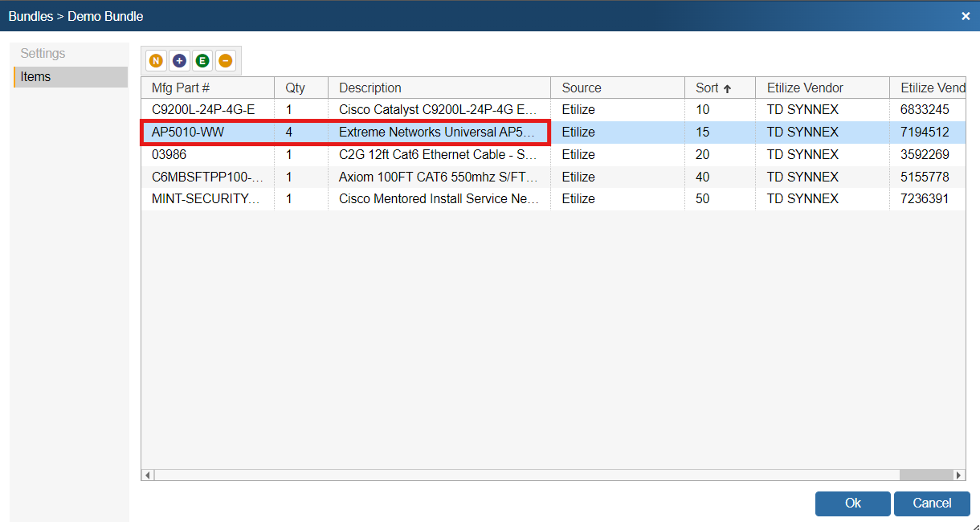Open the Settings tab in sidebar

pos(43,54)
